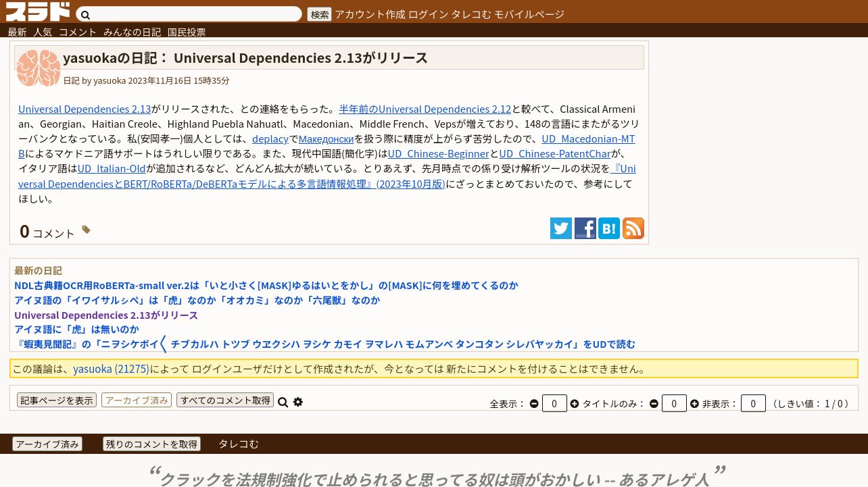
Task: Click the magnifier icon in search box
Action: pyautogui.click(x=86, y=15)
